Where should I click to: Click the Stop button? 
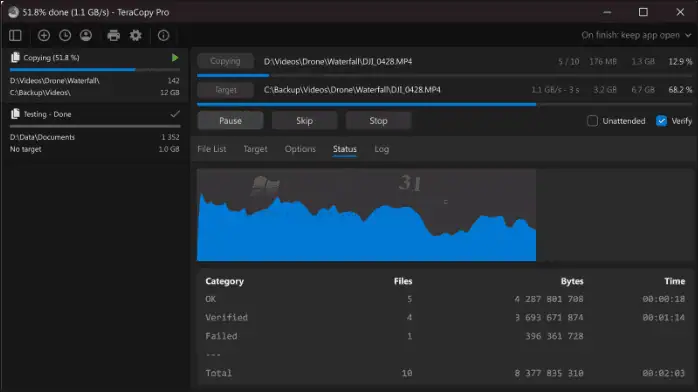coord(378,121)
